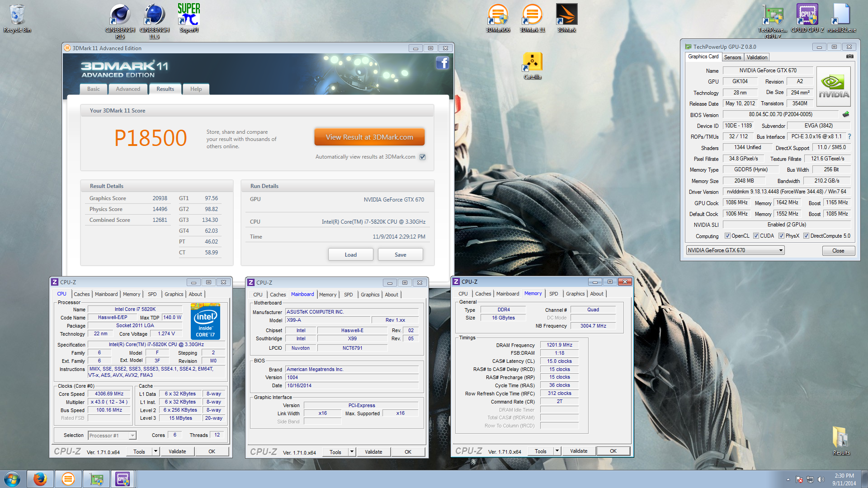Screen dimensions: 868x488
Task: Open the GPU selection dropdown in GPU-Z
Action: pyautogui.click(x=735, y=250)
